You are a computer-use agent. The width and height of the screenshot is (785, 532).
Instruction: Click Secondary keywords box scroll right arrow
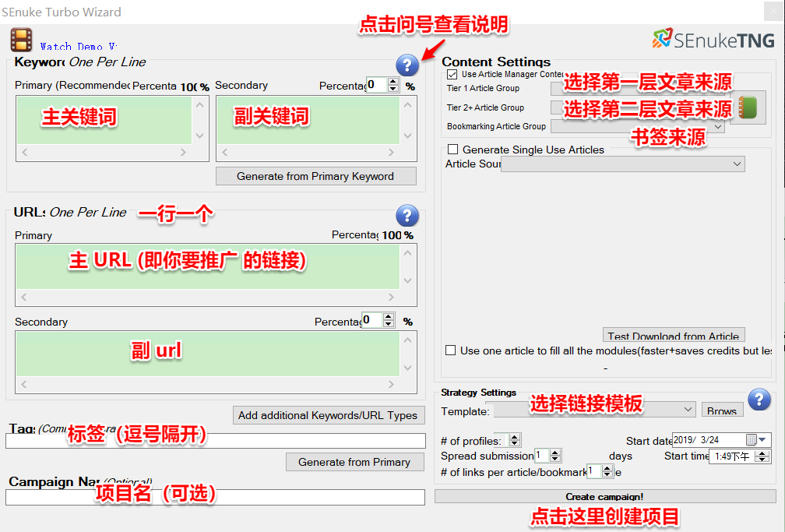point(391,153)
